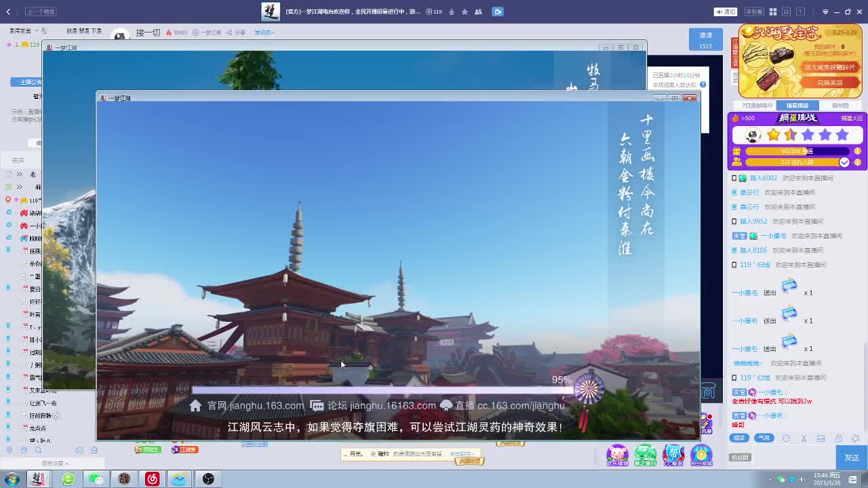
Task: Click the picture image icon in the chat toolbar
Action: 821,439
